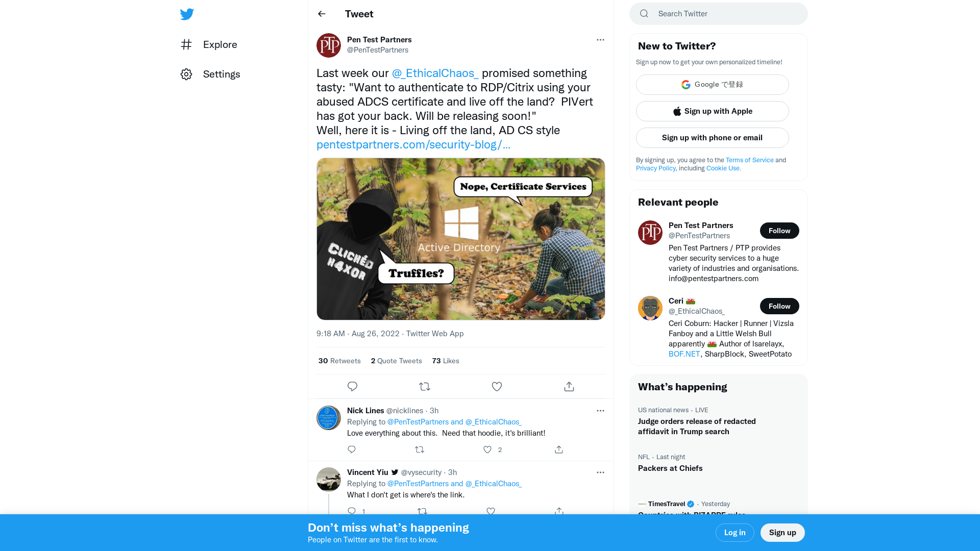Click the Twitter bird logo
Screen dimensions: 980x551
pos(187,14)
